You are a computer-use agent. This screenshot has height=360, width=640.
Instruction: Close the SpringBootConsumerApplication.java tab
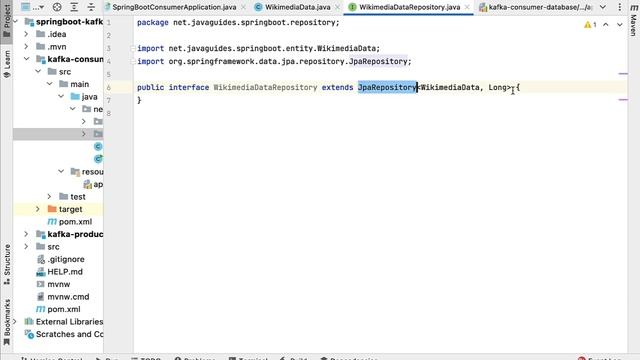pyautogui.click(x=243, y=7)
